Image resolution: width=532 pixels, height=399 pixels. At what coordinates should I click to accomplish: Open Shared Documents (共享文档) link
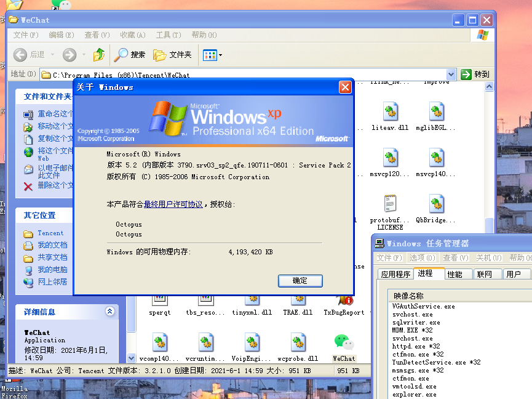point(52,257)
